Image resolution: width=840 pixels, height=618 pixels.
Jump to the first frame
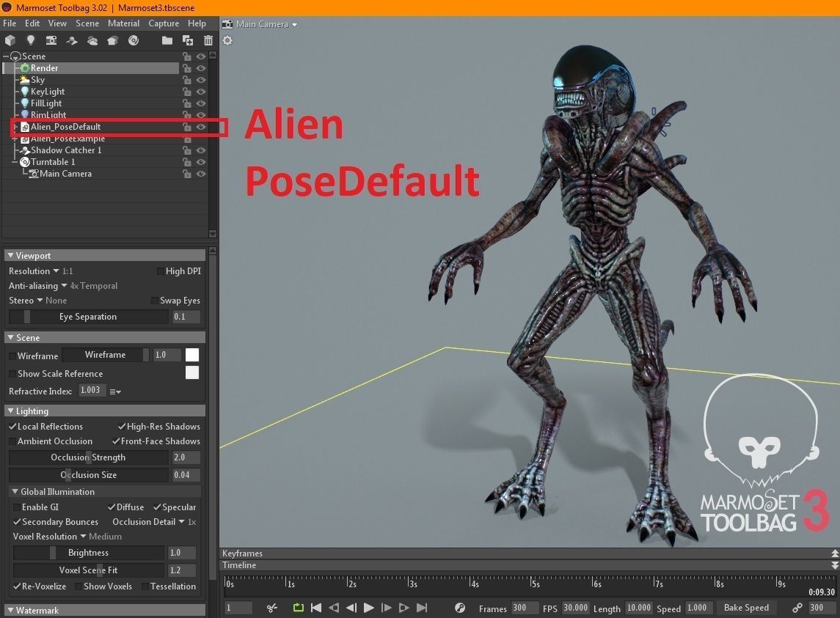coord(316,607)
